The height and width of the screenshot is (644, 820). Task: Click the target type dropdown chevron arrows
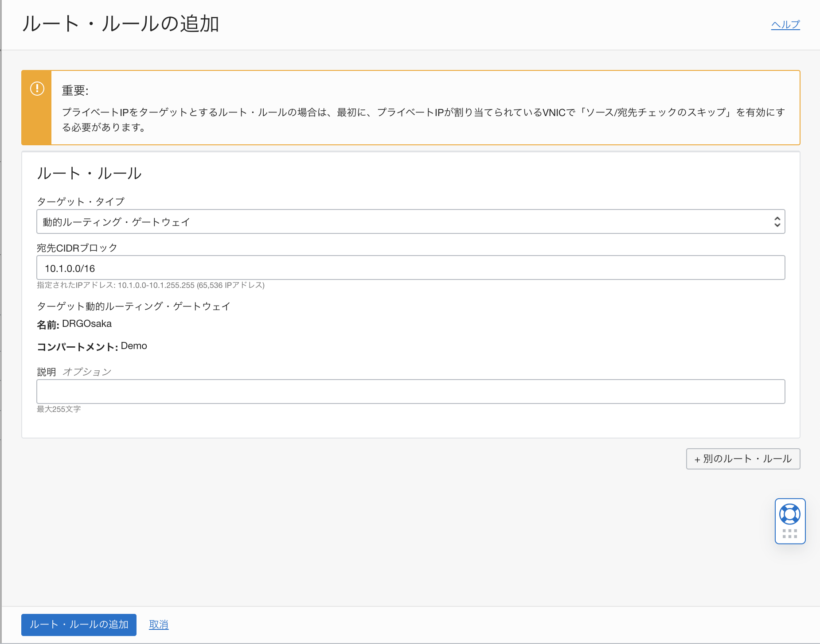click(777, 221)
